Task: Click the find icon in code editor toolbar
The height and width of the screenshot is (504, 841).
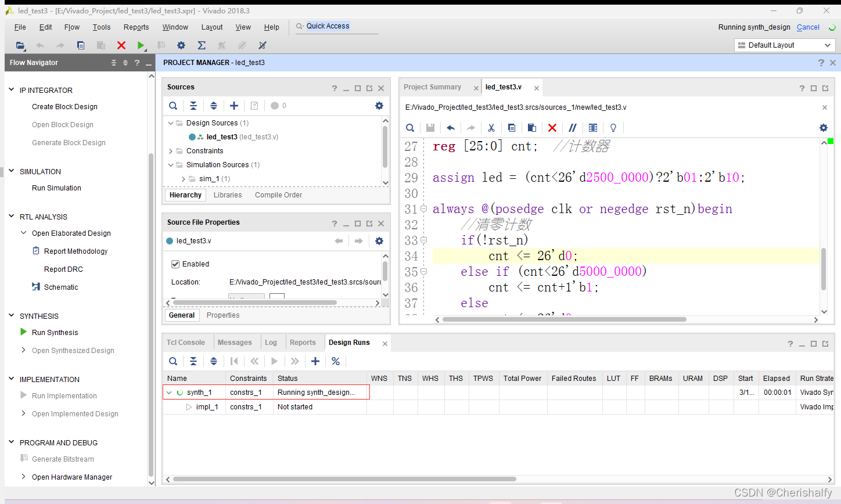Action: click(410, 128)
